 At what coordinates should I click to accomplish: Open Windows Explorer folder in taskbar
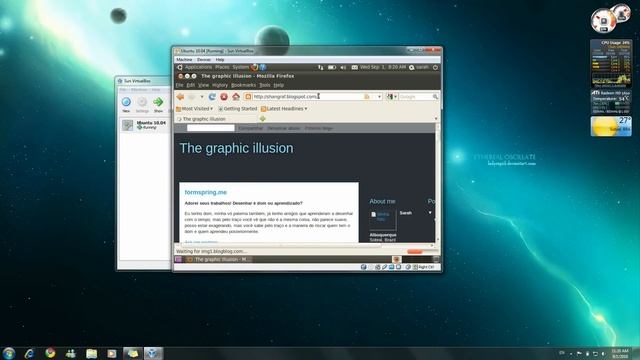pyautogui.click(x=91, y=353)
